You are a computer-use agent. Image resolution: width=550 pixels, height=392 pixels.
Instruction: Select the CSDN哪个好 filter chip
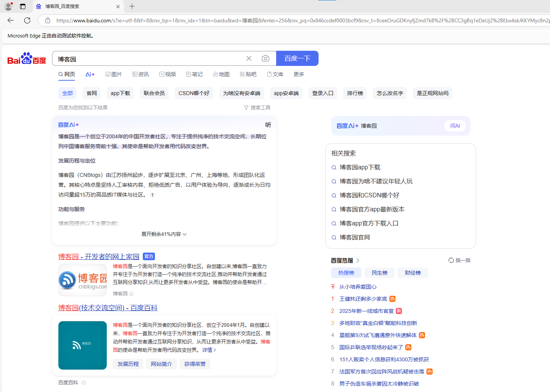[194, 93]
